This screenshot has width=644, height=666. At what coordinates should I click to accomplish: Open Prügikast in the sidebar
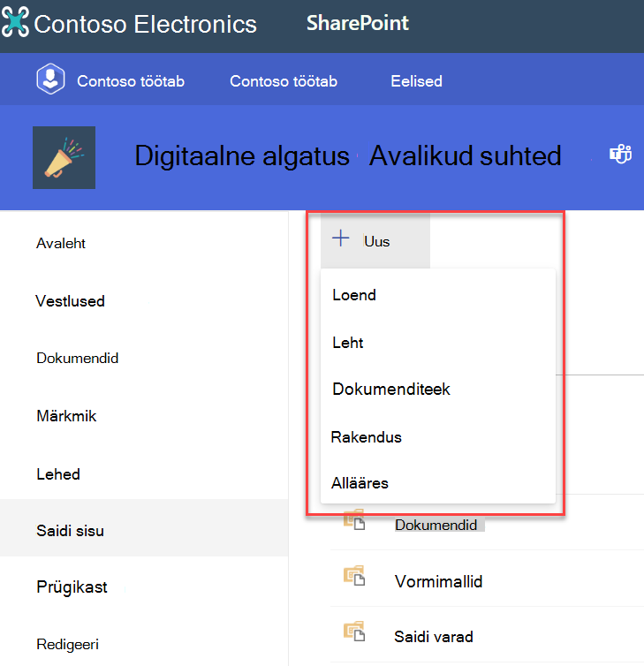tap(72, 587)
